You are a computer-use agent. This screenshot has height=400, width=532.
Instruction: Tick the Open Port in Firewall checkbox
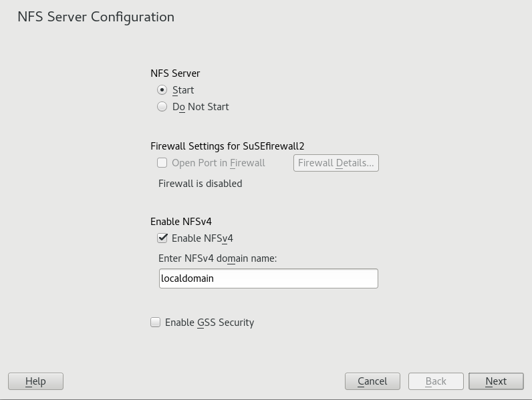162,163
